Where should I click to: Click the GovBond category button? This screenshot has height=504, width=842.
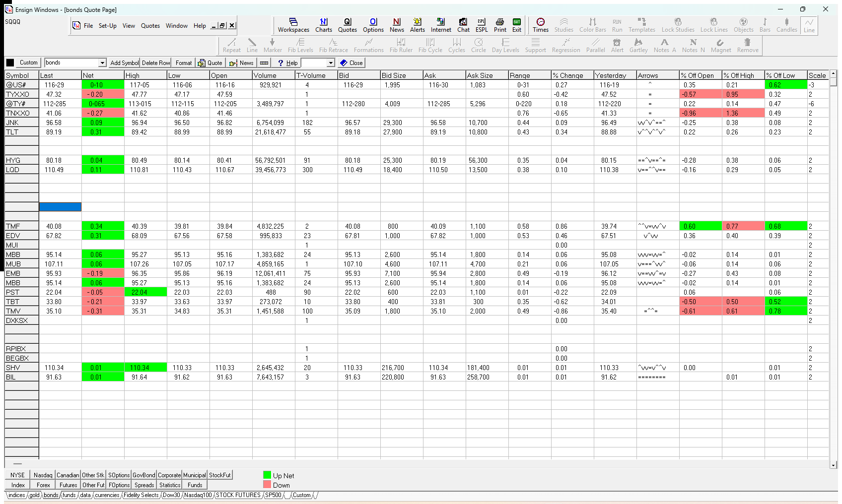[x=144, y=475]
